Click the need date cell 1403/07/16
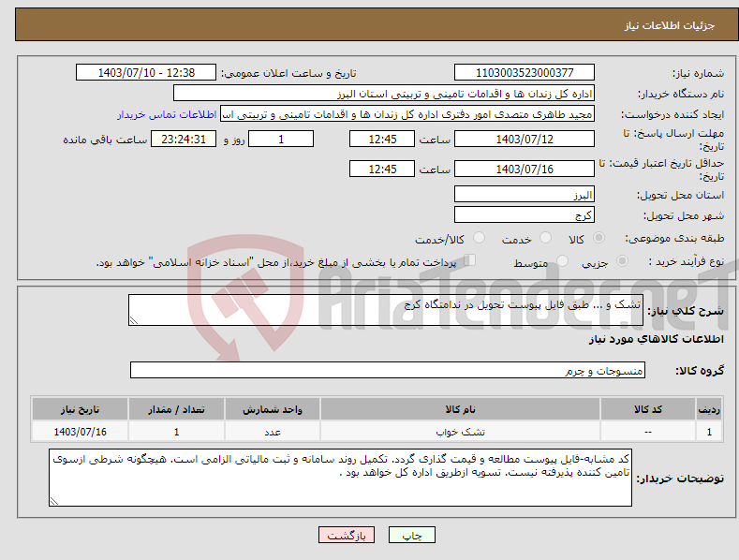Viewport: 739px width, 560px height. point(81,432)
